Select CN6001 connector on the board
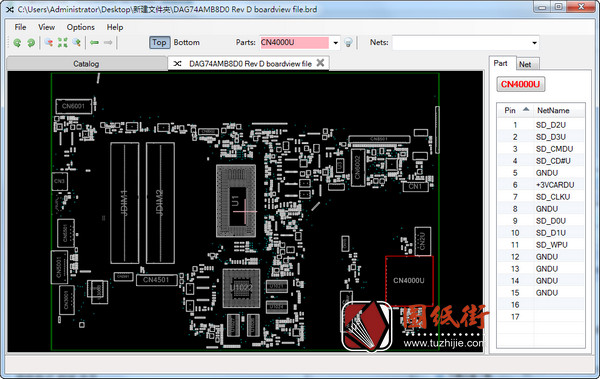Screen dimensions: 600x379 coord(73,106)
